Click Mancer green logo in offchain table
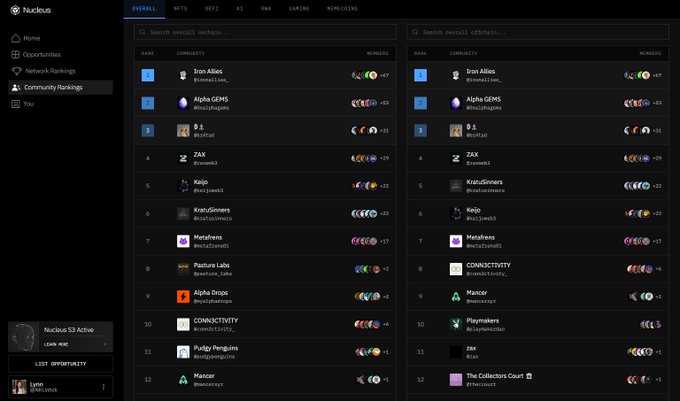The width and height of the screenshot is (680, 401). [456, 297]
